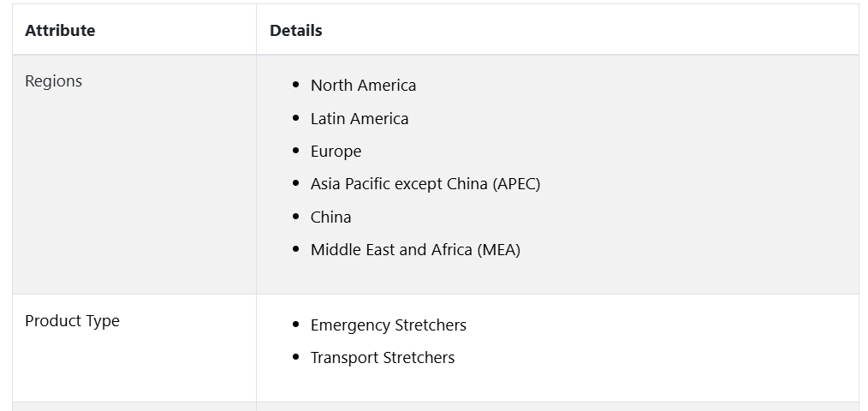This screenshot has height=411, width=868.
Task: Click the bullet before Asia Pacific entry
Action: pos(295,183)
